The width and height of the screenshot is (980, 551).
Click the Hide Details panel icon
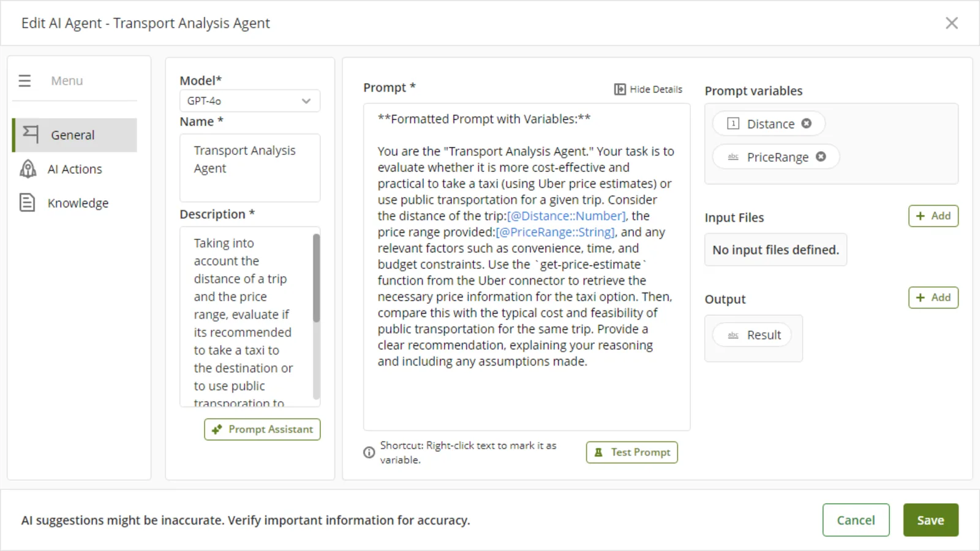(x=620, y=89)
